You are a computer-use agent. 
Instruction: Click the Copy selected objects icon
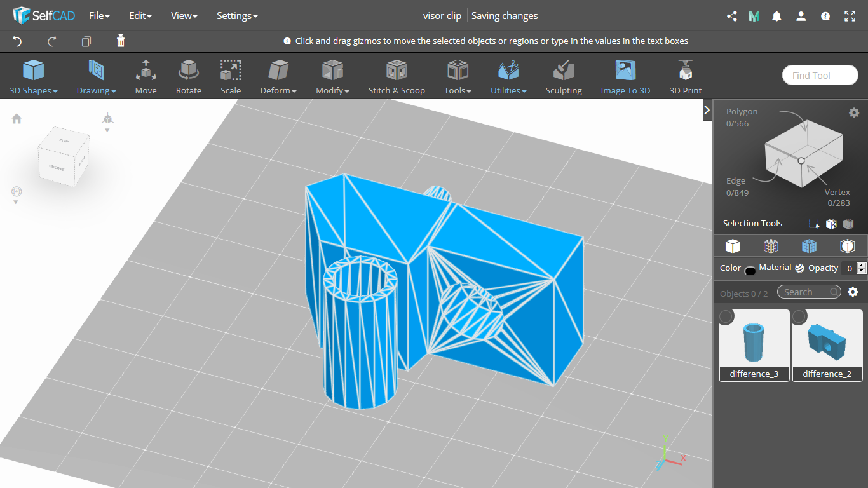click(x=86, y=41)
